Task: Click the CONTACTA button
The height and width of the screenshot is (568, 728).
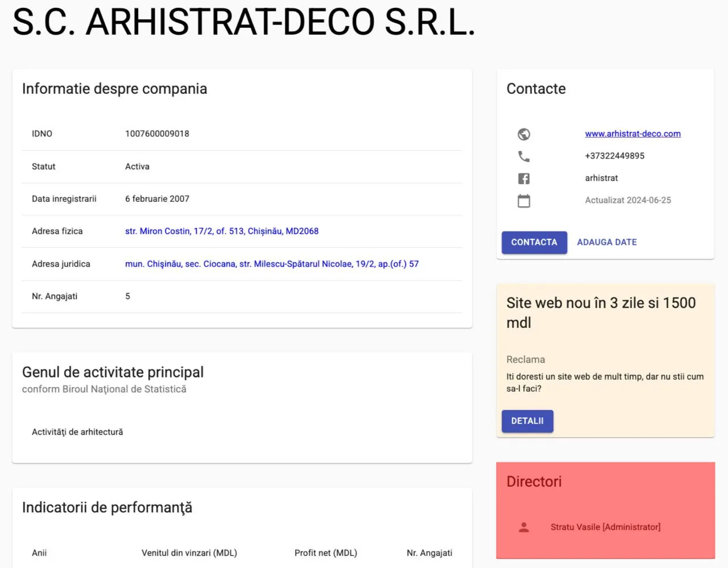Action: (x=534, y=242)
